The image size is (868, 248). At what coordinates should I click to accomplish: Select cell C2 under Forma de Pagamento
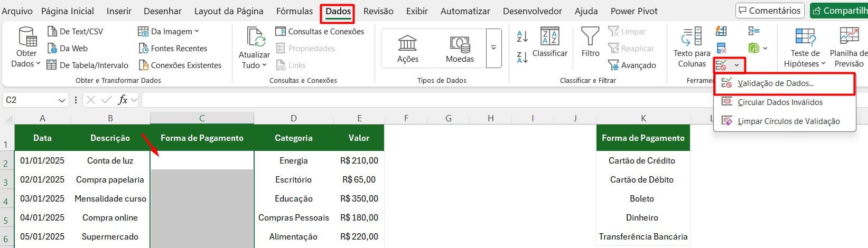tap(202, 160)
